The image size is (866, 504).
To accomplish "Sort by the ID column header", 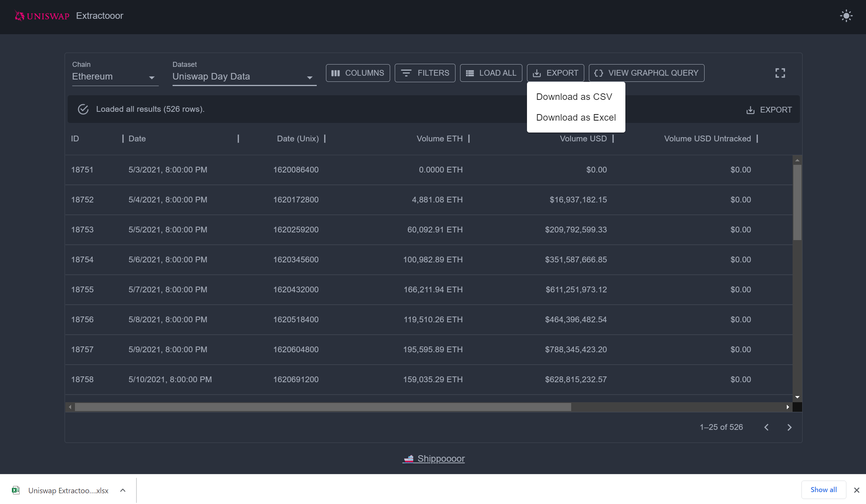I will click(75, 139).
